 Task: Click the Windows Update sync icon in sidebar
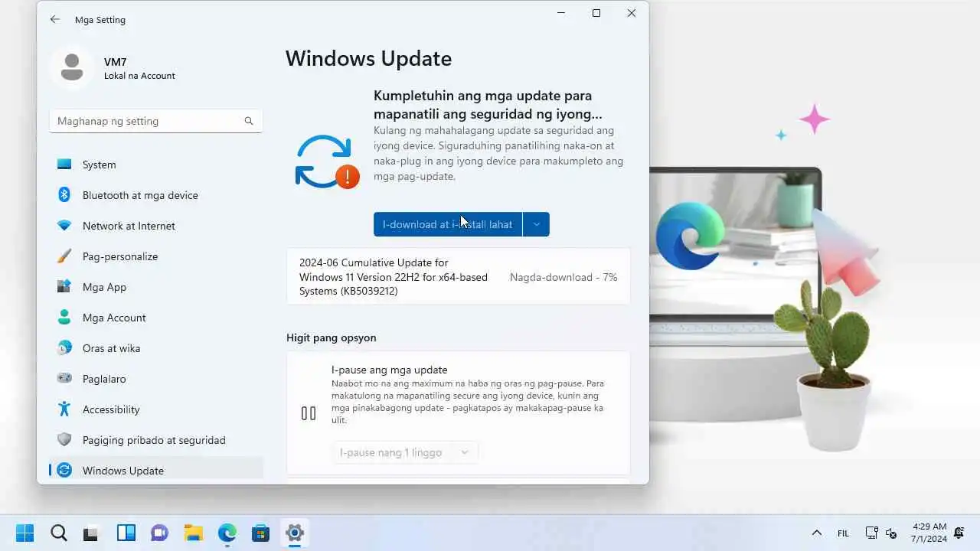pos(64,470)
